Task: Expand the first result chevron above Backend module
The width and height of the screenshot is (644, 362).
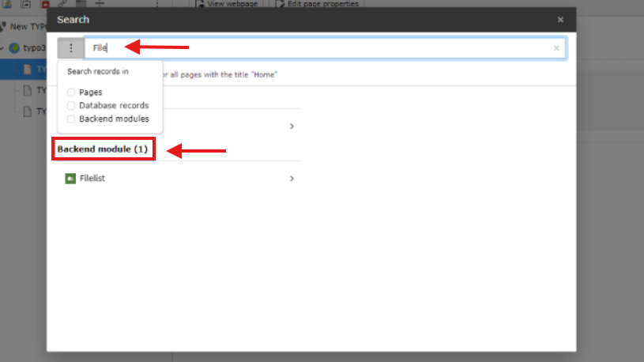Action: coord(292,126)
